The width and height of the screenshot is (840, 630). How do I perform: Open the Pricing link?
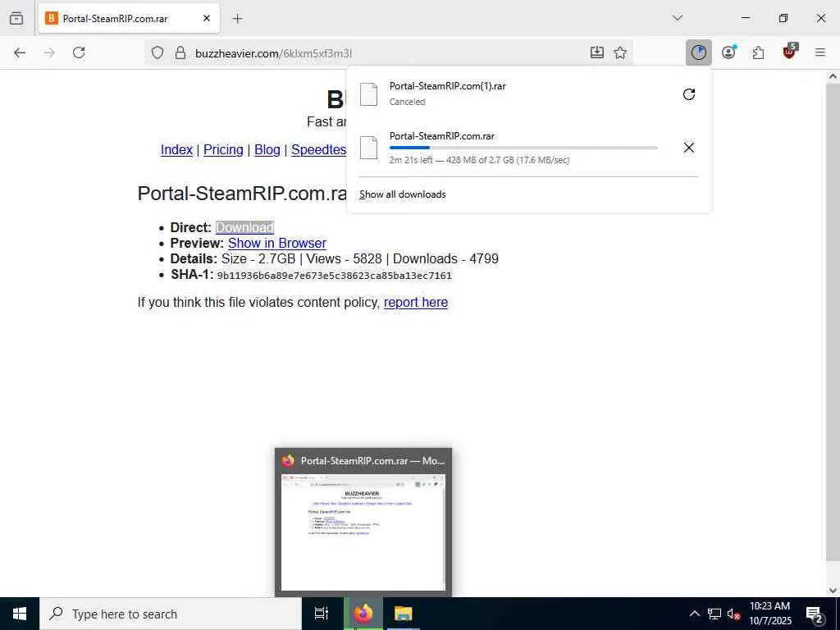223,149
